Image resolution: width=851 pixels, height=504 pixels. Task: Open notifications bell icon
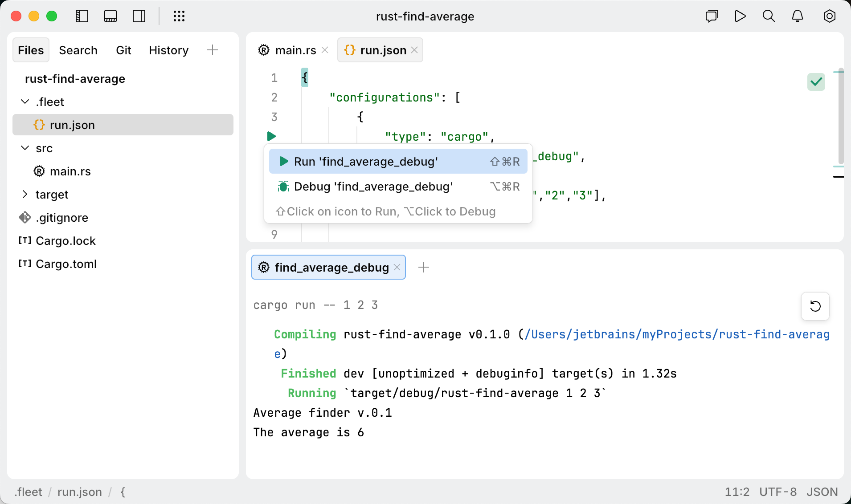[x=798, y=16]
